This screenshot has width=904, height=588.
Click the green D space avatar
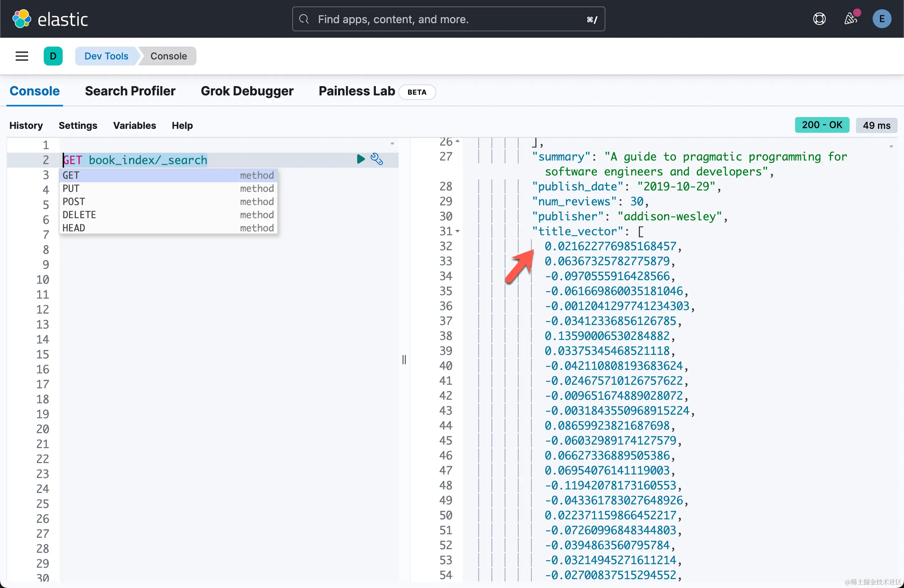point(53,56)
